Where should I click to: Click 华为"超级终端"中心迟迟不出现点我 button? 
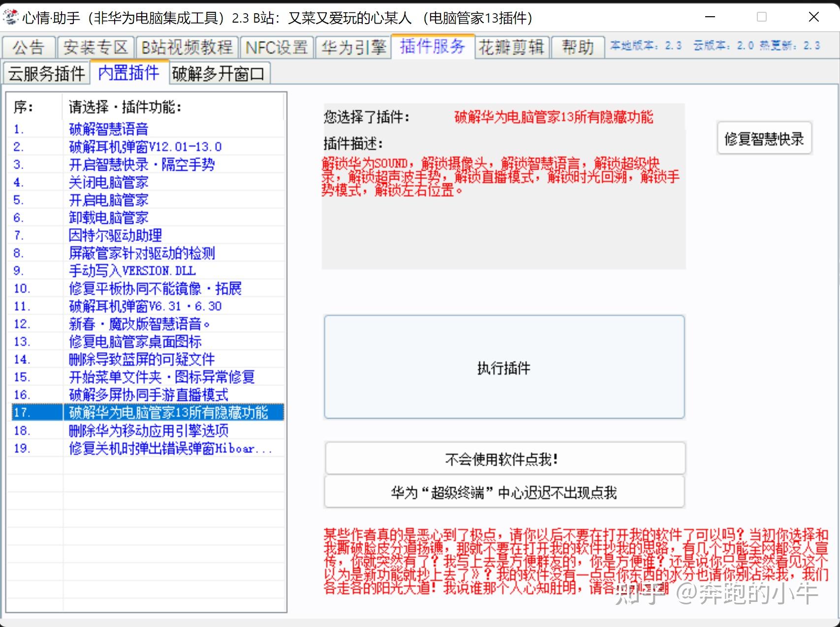click(504, 492)
